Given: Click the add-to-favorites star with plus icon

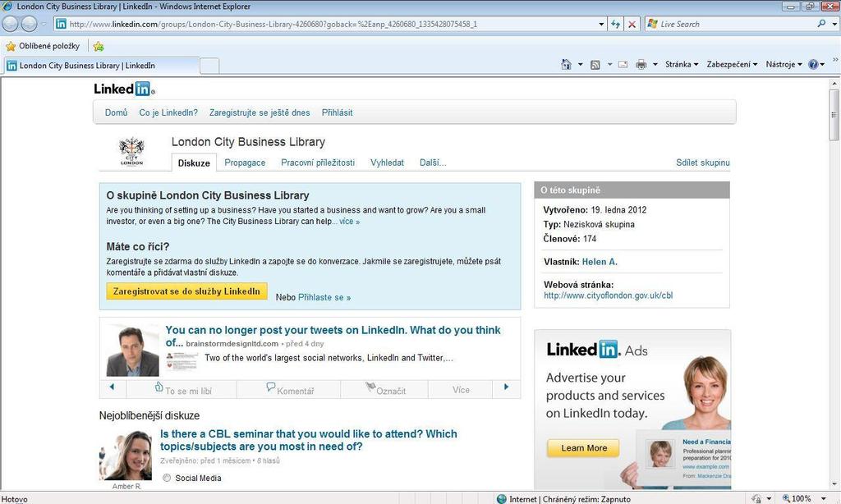Looking at the screenshot, I should click(99, 46).
